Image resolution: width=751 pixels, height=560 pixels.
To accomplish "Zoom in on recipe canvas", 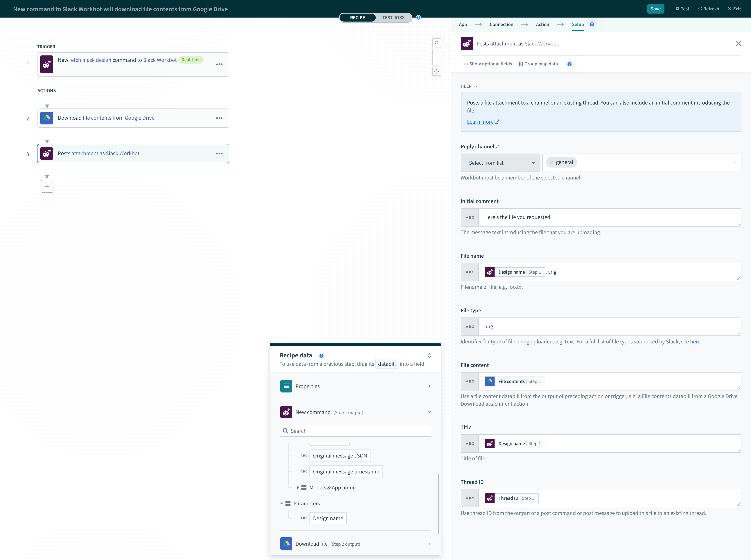I will click(437, 53).
